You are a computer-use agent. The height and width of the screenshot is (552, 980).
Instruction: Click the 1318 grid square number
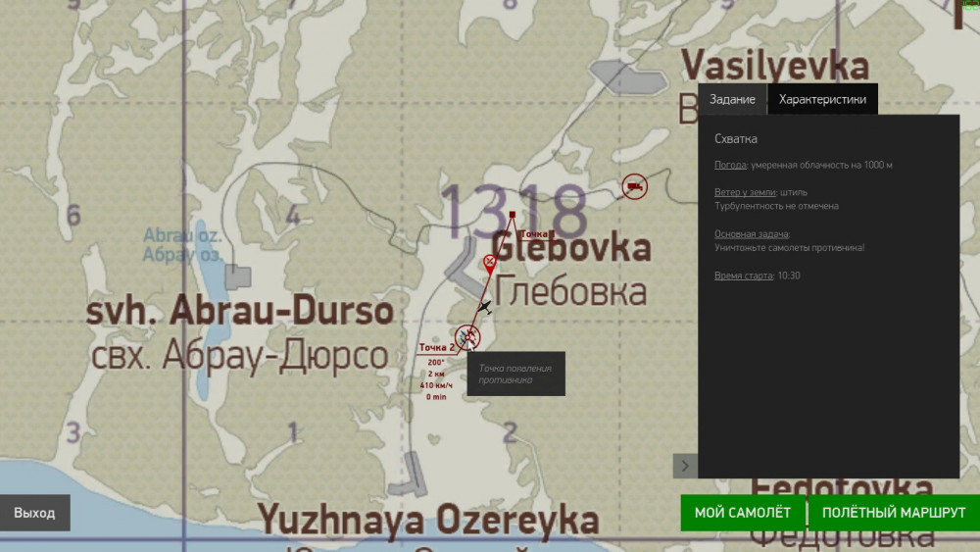click(x=514, y=211)
